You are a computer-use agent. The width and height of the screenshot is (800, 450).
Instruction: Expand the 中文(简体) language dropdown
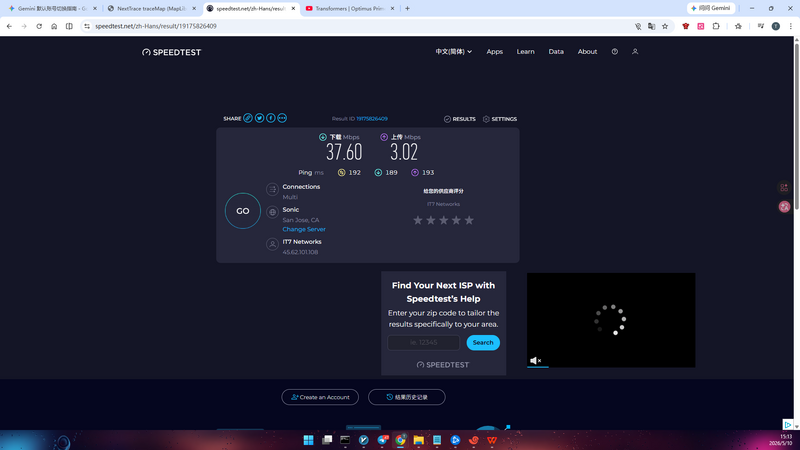(x=454, y=52)
